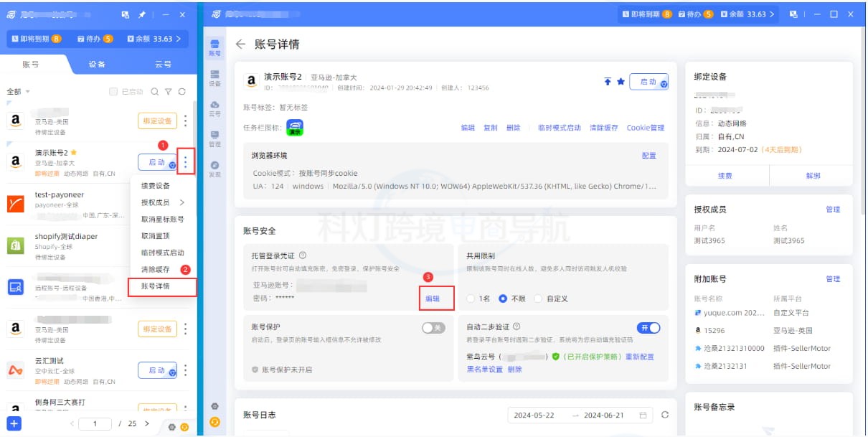Open the 全部 dropdown above the account list

coord(19,92)
